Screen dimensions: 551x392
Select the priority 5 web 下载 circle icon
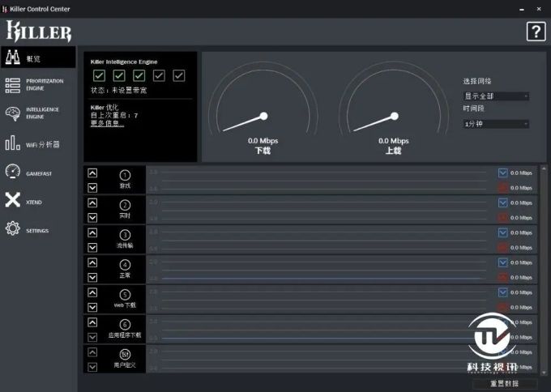coord(125,294)
